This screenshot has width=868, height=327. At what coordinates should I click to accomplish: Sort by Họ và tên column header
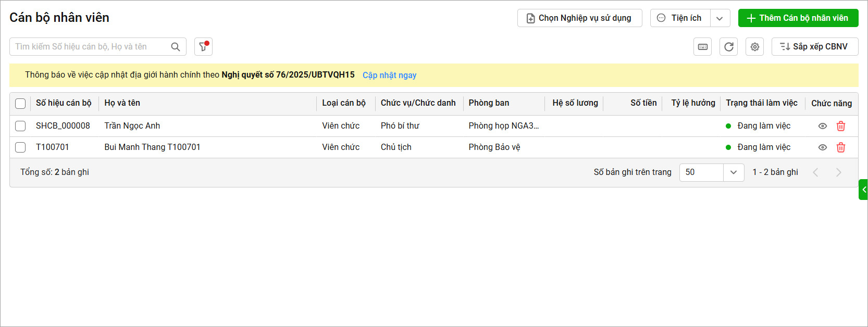click(x=122, y=103)
